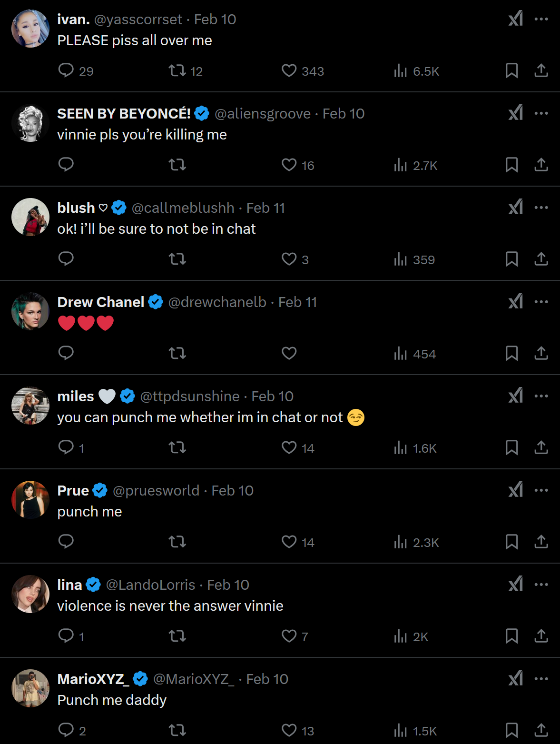Open Grok icon on miles' tweet
Viewport: 560px width, 744px height.
tap(515, 396)
